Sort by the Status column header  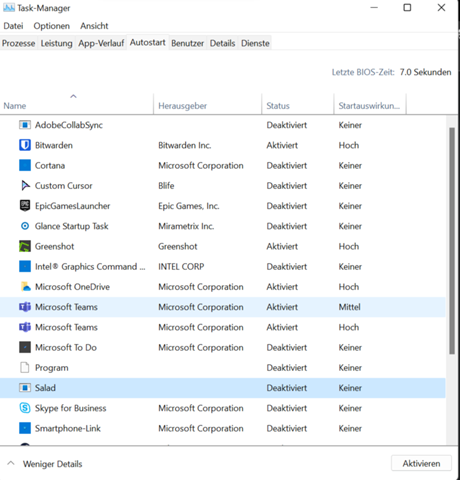pos(297,104)
